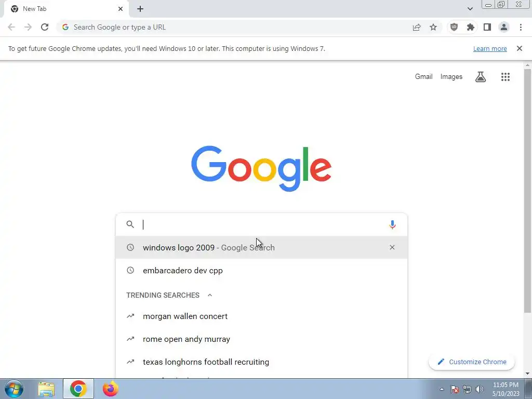Choose 'embarcadero dev cpp' history suggestion
Screen dimensions: 532x399
click(262, 270)
